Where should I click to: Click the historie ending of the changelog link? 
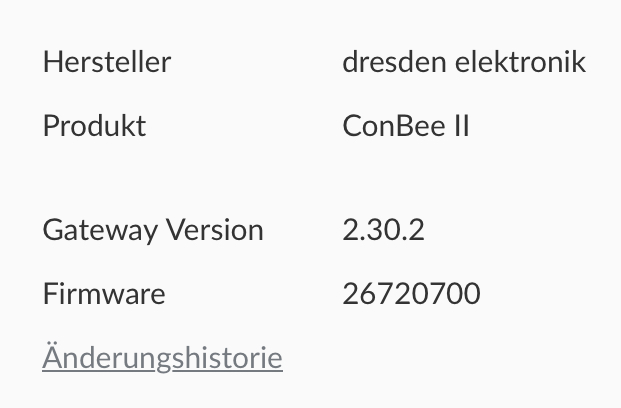click(228, 357)
